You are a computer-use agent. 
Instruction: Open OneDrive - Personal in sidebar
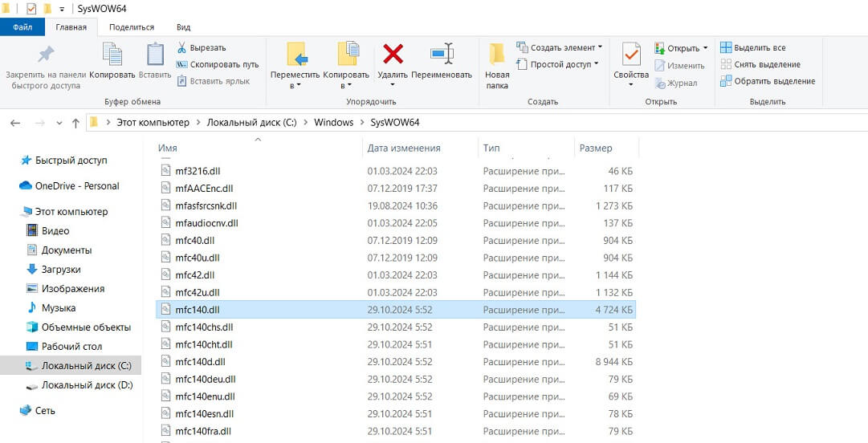pos(71,186)
